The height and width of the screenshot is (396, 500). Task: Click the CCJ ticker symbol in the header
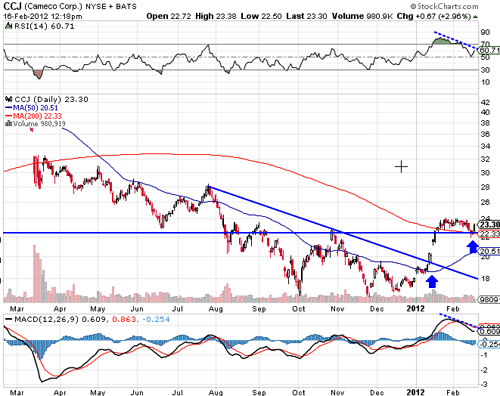[x=12, y=6]
